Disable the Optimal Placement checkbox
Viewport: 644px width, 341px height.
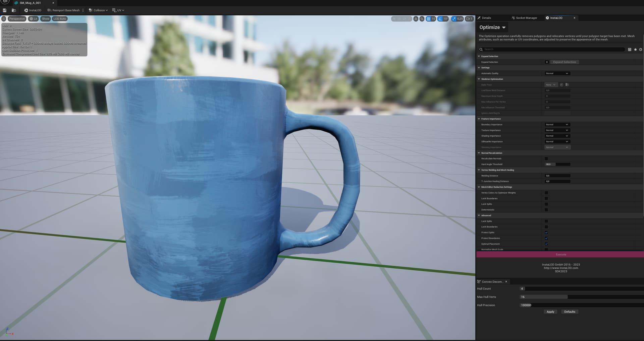(x=546, y=244)
